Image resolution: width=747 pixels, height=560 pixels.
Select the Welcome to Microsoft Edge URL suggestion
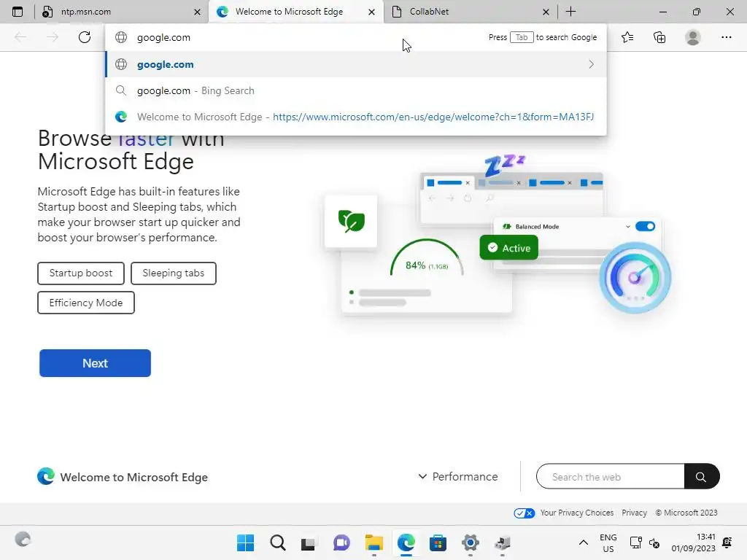[356, 117]
